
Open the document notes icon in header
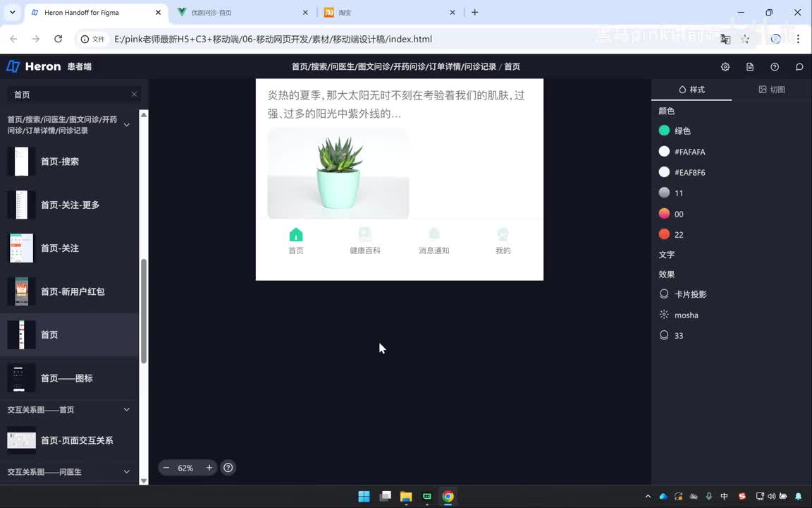click(x=750, y=67)
